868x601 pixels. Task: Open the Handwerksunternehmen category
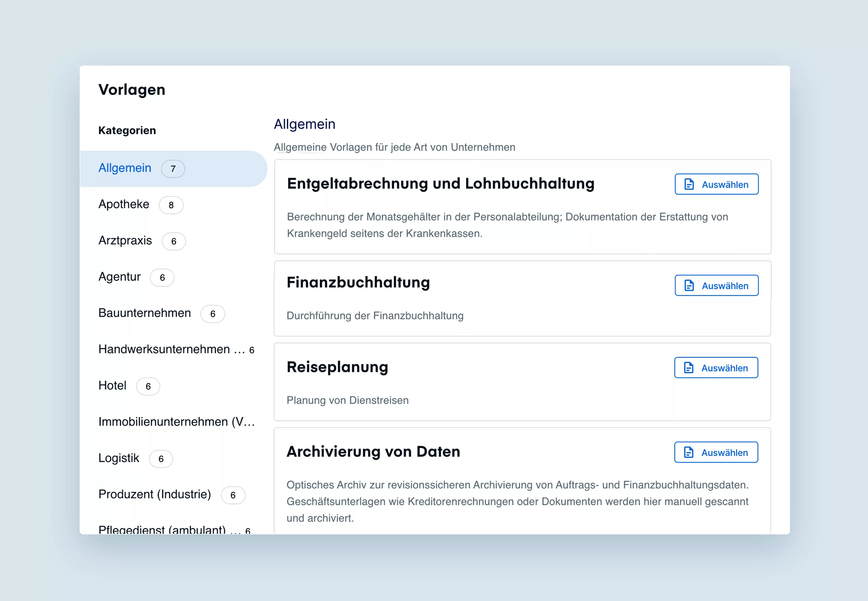(x=174, y=350)
